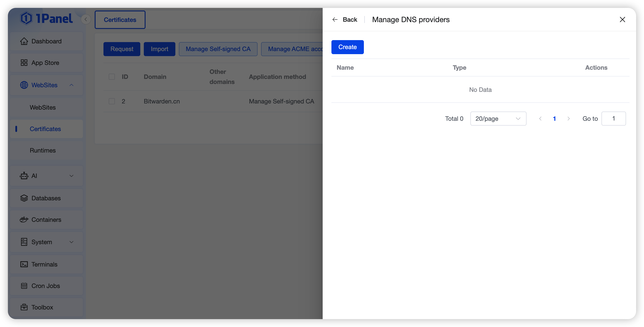Click the Databases stack icon

point(24,198)
